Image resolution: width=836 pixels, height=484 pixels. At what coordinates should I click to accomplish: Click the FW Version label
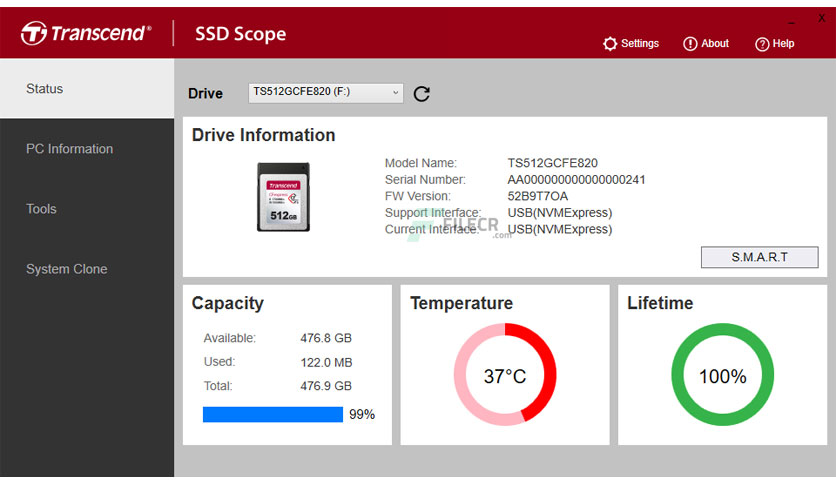tap(417, 196)
